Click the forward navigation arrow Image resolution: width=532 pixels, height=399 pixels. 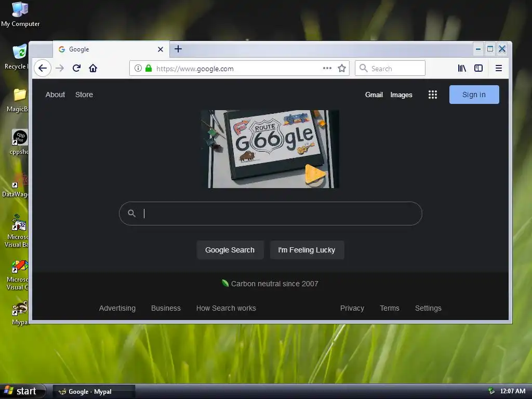coord(60,68)
